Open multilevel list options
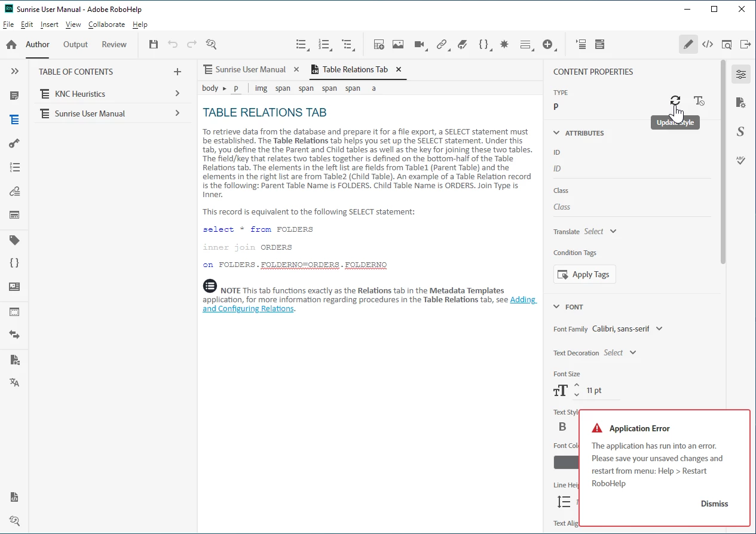Image resolution: width=756 pixels, height=534 pixels. pos(347,44)
